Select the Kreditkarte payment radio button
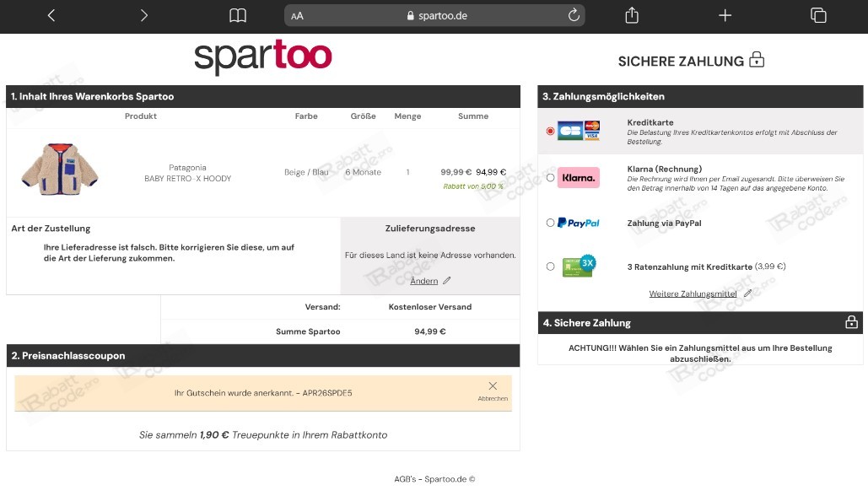The width and height of the screenshot is (868, 501). coord(552,130)
